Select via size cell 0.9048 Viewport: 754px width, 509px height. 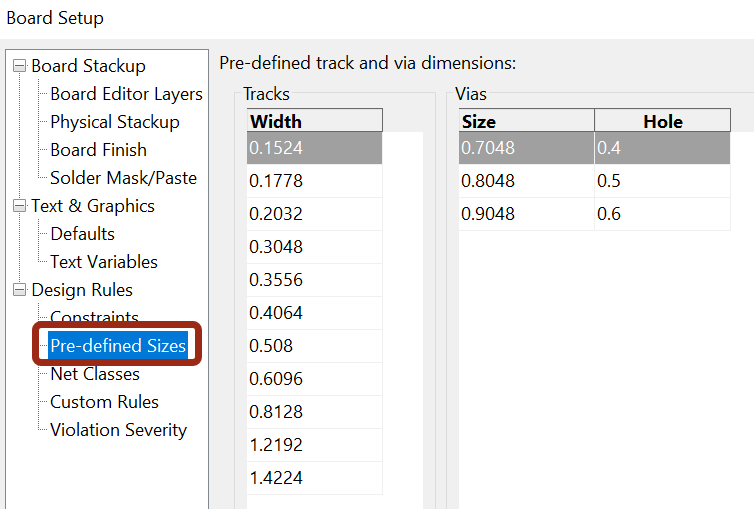[x=527, y=214]
